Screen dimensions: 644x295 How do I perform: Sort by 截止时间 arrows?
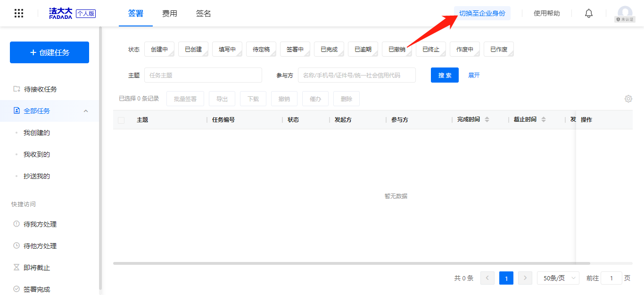tap(544, 119)
